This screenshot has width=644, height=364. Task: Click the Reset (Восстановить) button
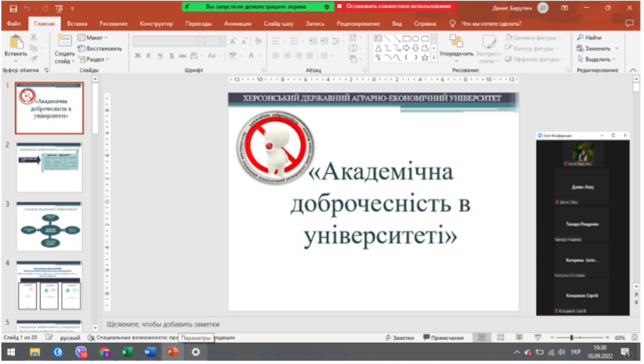click(100, 48)
